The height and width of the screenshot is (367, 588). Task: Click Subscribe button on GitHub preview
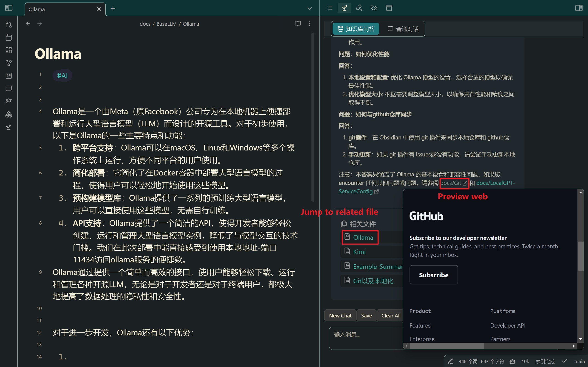click(x=433, y=275)
